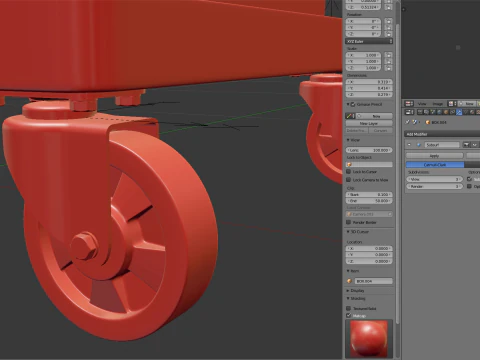This screenshot has width=480, height=360.
Task: Click the Subsurf modifier type icon
Action: pyautogui.click(x=419, y=145)
